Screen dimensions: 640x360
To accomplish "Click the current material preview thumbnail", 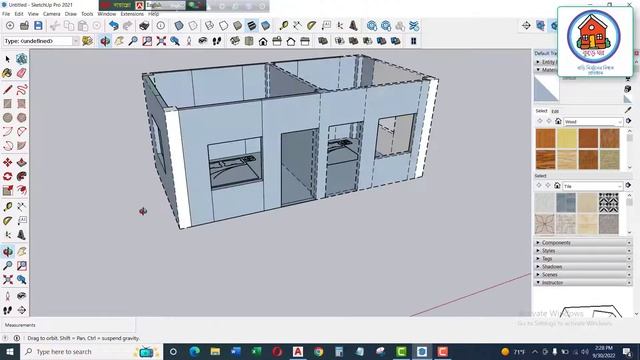I will 546,89.
